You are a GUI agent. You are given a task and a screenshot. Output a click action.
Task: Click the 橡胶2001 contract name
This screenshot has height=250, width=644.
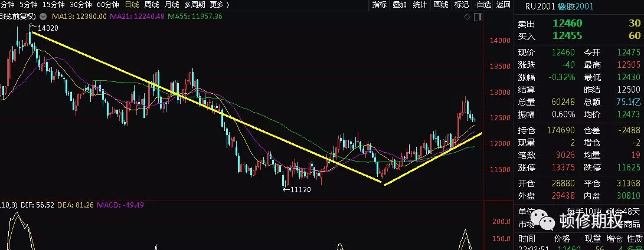[x=576, y=6]
